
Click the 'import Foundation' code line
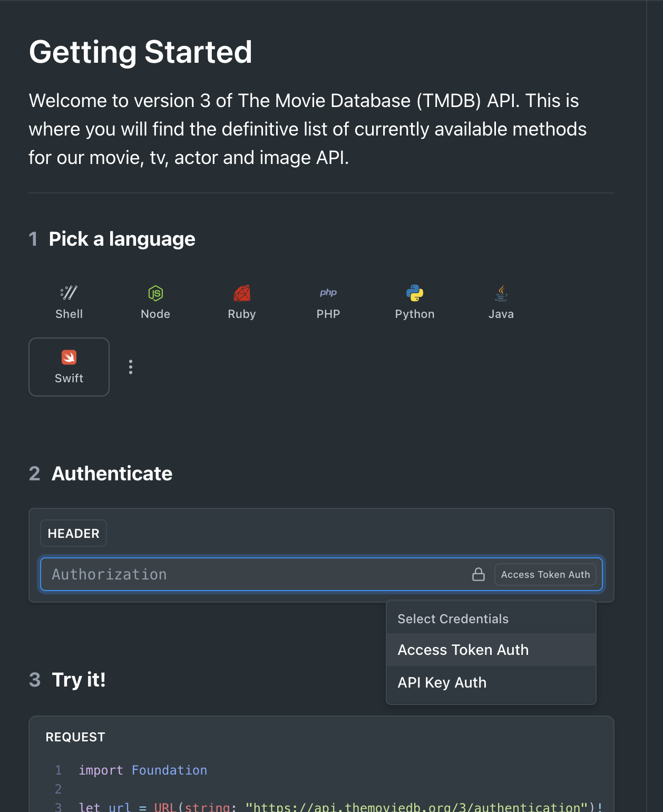pos(143,770)
